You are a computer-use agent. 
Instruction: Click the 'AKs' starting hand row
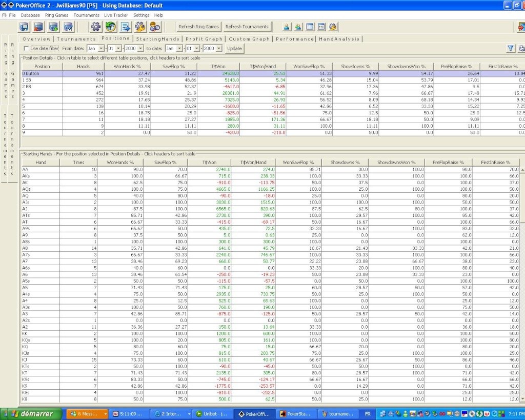tap(271, 176)
